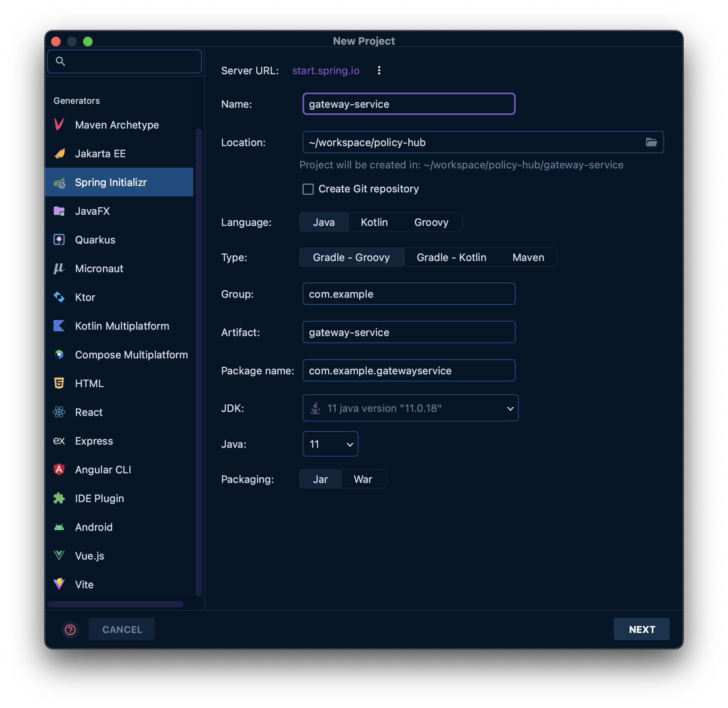Click the generator search field
This screenshot has height=708, width=728.
click(125, 61)
